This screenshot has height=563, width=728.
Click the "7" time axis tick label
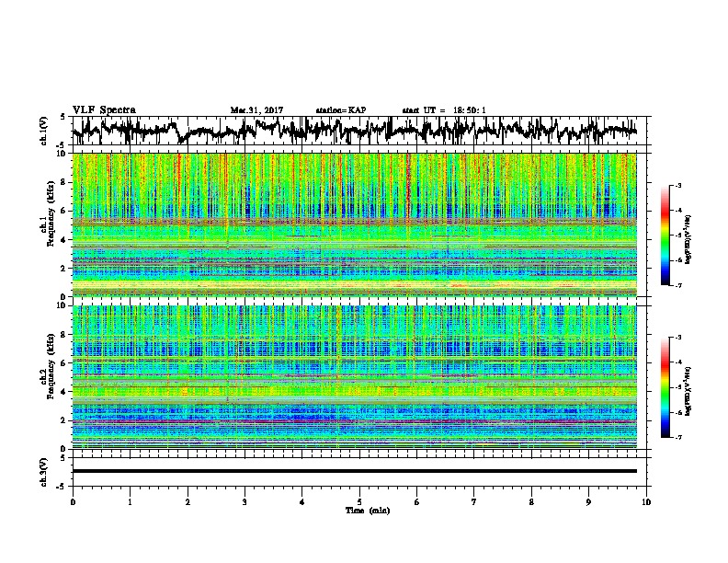pyautogui.click(x=474, y=502)
